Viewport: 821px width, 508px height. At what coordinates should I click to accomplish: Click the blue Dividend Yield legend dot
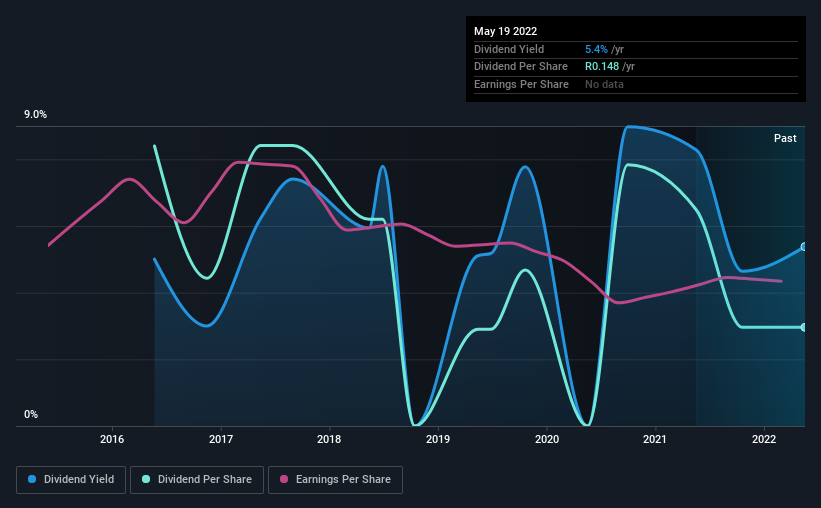pos(32,479)
